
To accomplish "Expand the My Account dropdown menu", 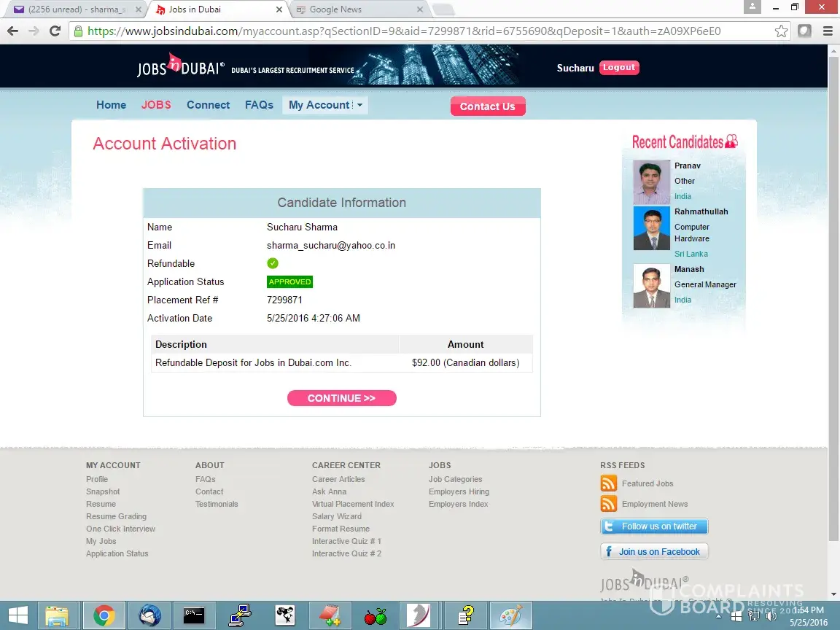I will point(325,105).
